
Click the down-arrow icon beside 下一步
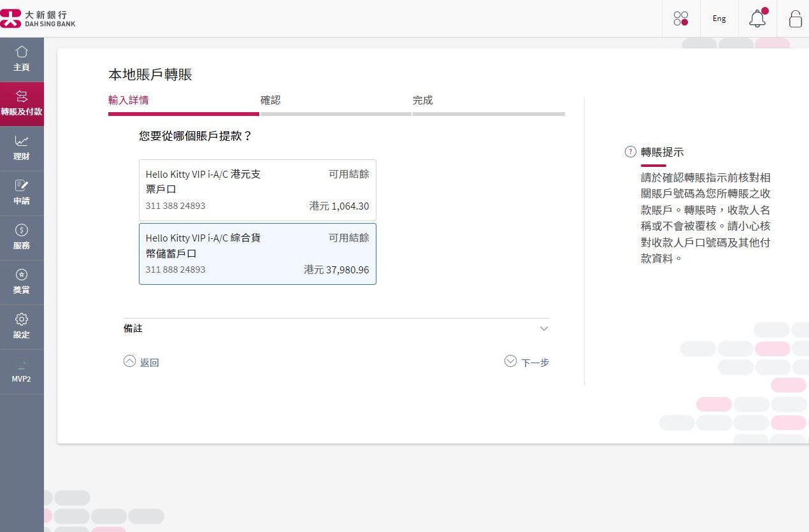point(510,361)
